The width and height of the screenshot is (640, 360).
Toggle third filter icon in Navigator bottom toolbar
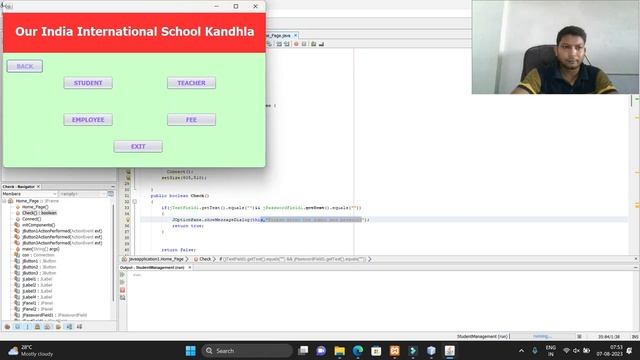click(x=27, y=327)
